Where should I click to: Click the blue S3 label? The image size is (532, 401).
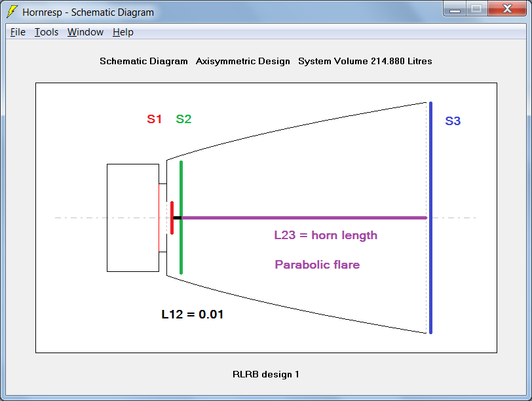click(453, 121)
